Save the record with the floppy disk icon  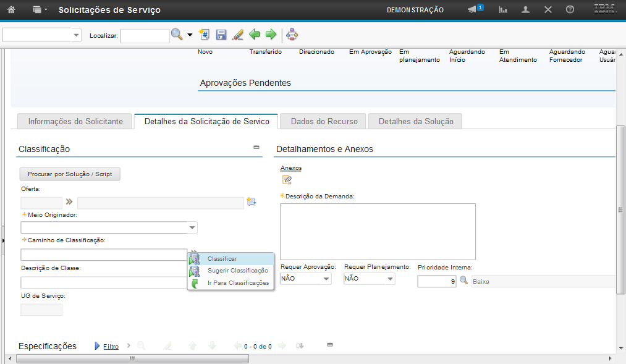[x=221, y=35]
